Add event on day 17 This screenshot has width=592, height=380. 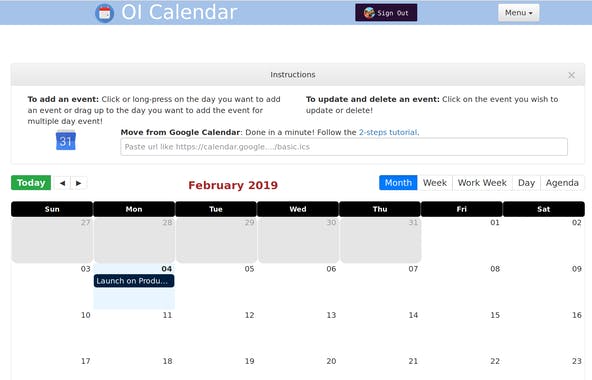52,368
